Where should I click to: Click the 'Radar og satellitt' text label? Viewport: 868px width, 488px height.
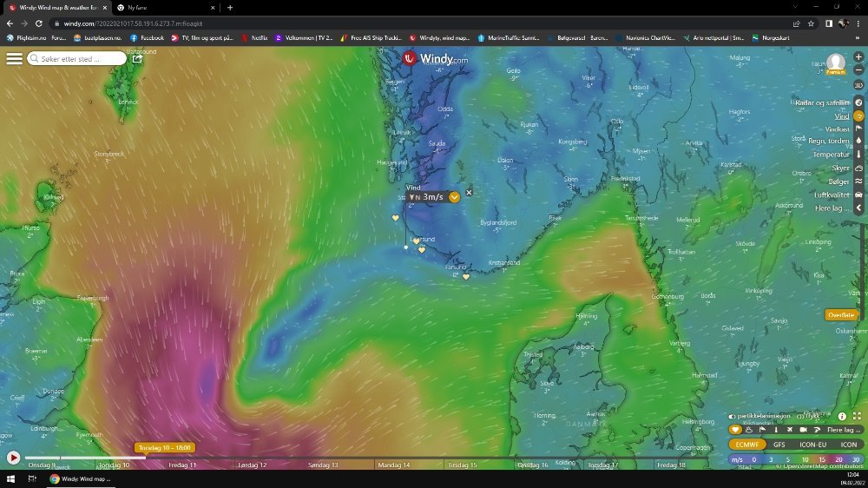point(822,102)
